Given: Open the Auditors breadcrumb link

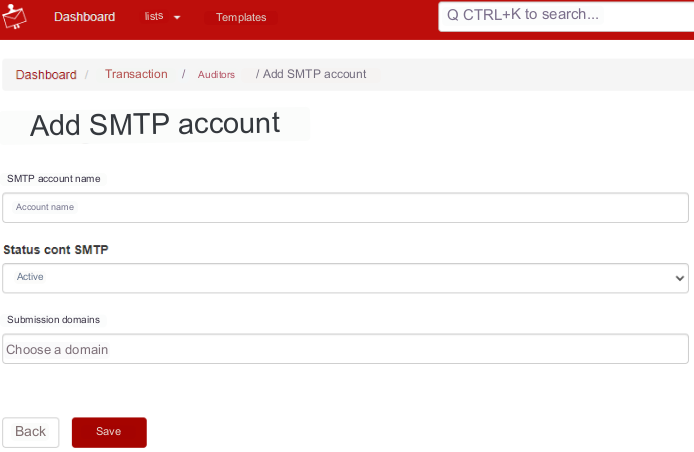Looking at the screenshot, I should (x=216, y=74).
